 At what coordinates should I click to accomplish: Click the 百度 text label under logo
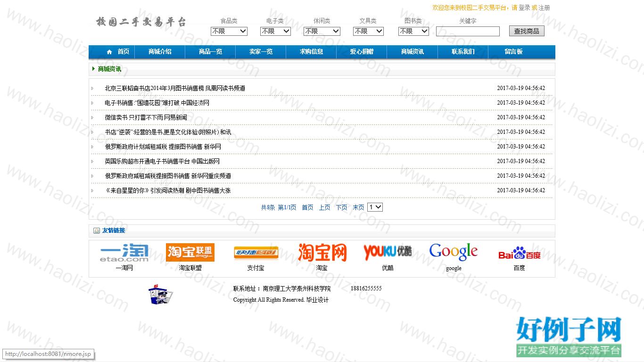519,268
